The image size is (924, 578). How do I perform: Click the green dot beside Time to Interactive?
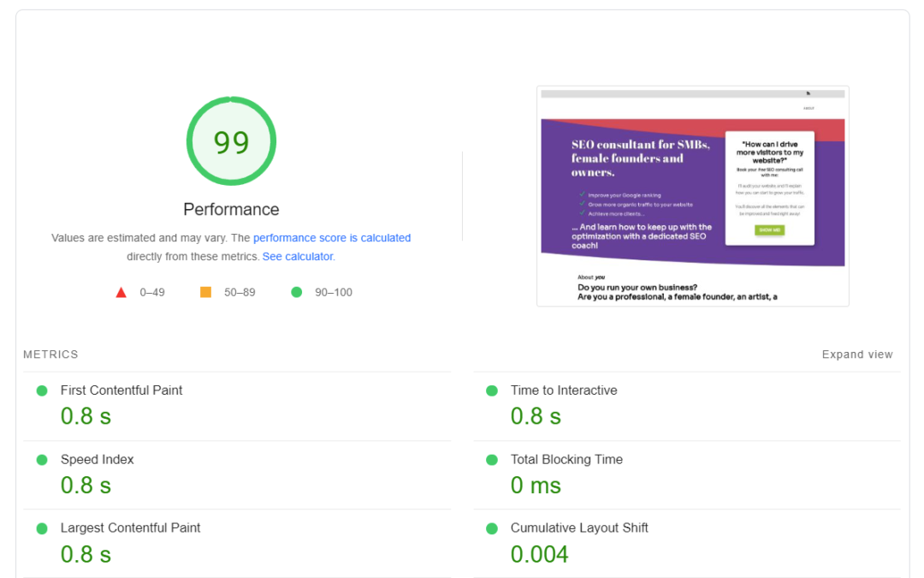click(492, 390)
